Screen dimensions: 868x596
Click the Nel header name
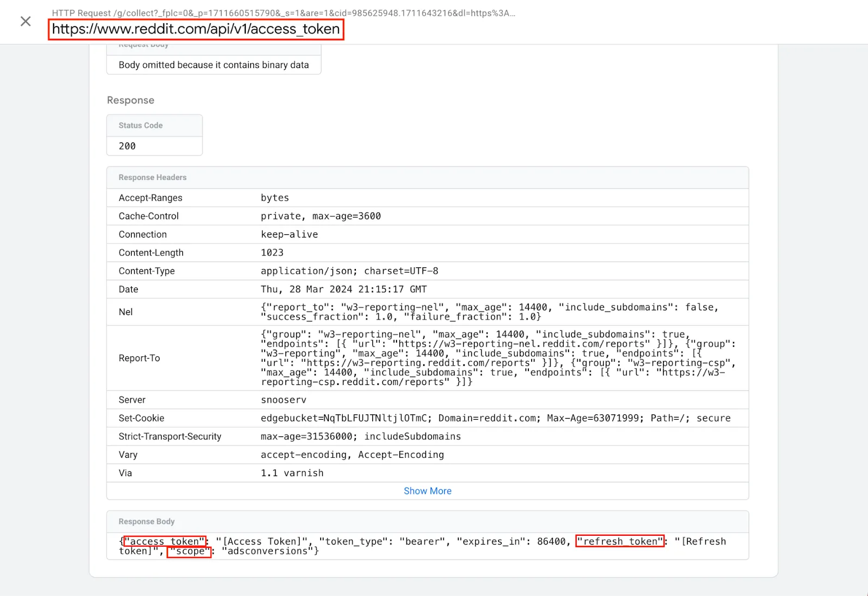(x=126, y=312)
